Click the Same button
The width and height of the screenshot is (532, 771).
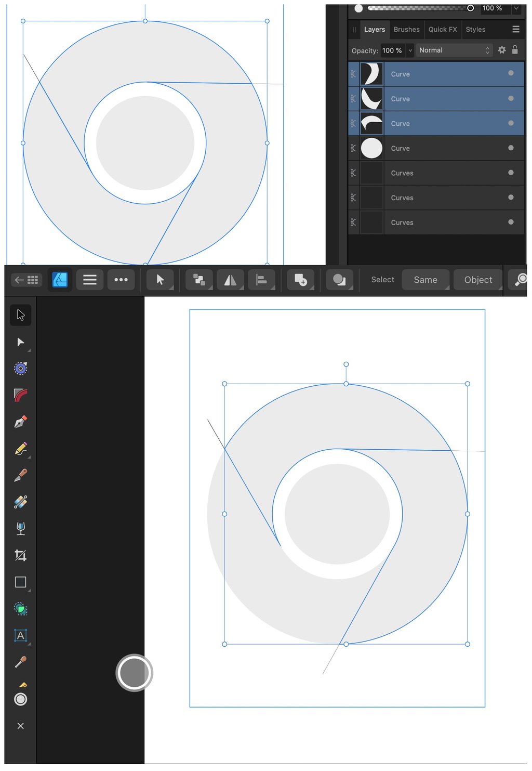click(425, 280)
